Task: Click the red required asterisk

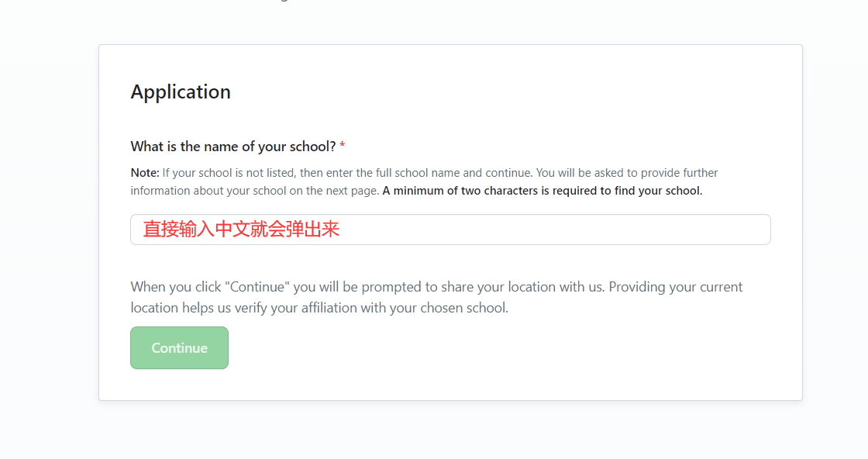Action: (x=342, y=146)
